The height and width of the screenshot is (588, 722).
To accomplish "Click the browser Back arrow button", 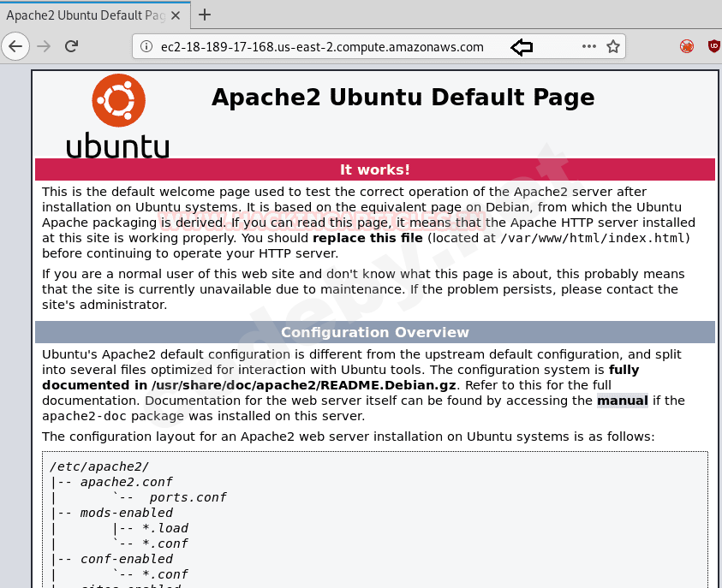I will pyautogui.click(x=15, y=46).
